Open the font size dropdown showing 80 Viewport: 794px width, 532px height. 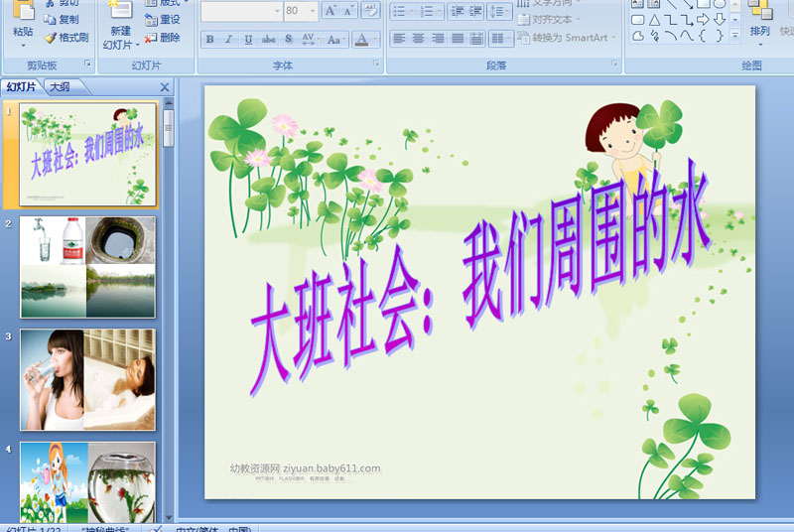[x=312, y=11]
